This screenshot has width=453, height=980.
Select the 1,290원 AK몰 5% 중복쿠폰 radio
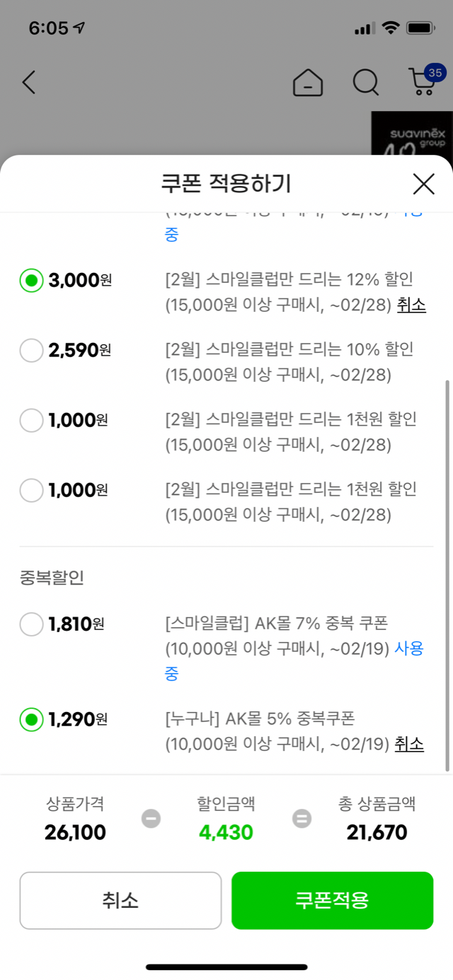31,721
